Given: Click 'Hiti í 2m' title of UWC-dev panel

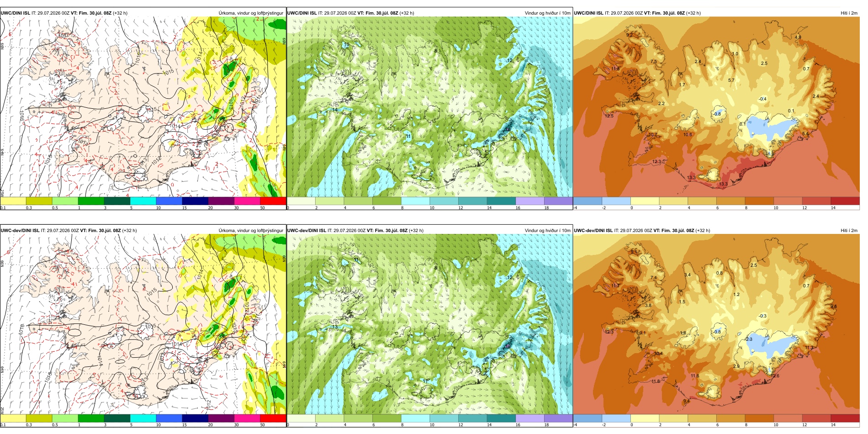Looking at the screenshot, I should [849, 231].
